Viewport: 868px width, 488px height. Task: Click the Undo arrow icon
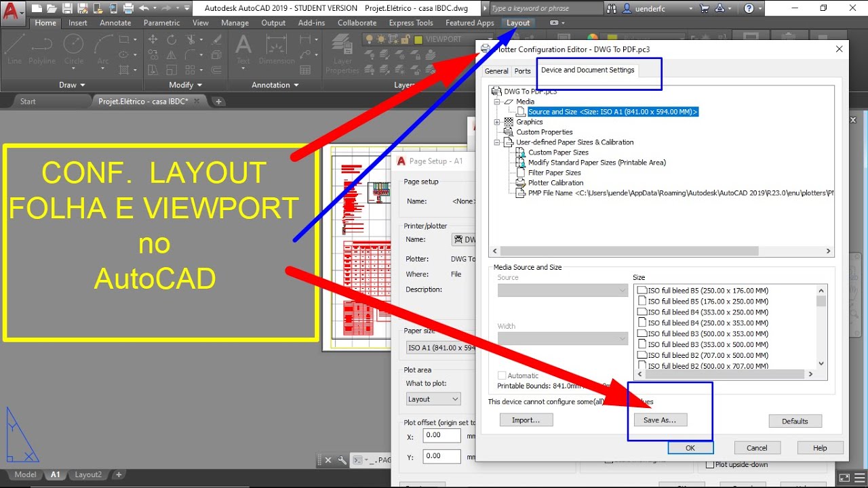pyautogui.click(x=143, y=8)
